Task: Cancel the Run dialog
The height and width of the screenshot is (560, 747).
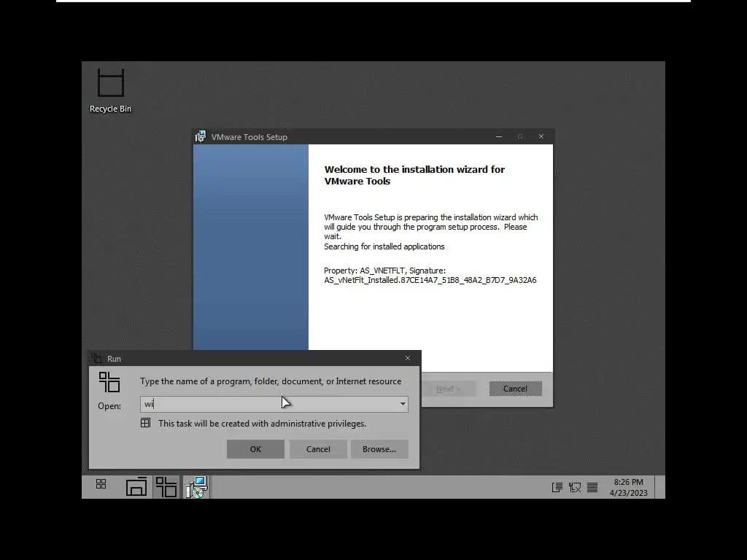Action: [318, 449]
